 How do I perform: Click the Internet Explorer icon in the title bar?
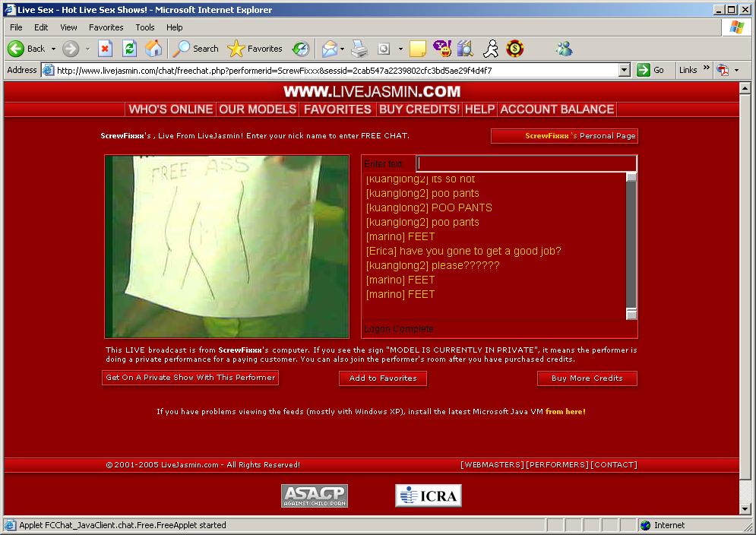[10, 10]
